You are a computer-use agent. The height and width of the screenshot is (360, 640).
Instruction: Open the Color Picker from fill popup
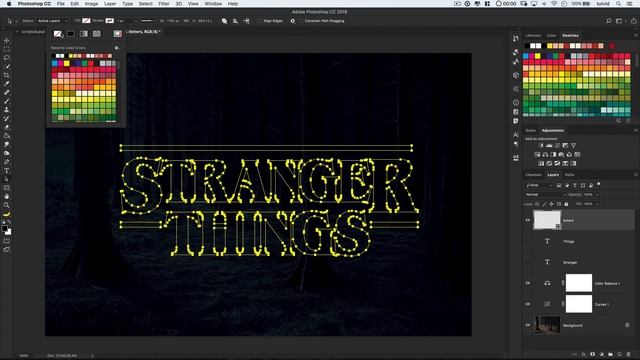pos(118,34)
